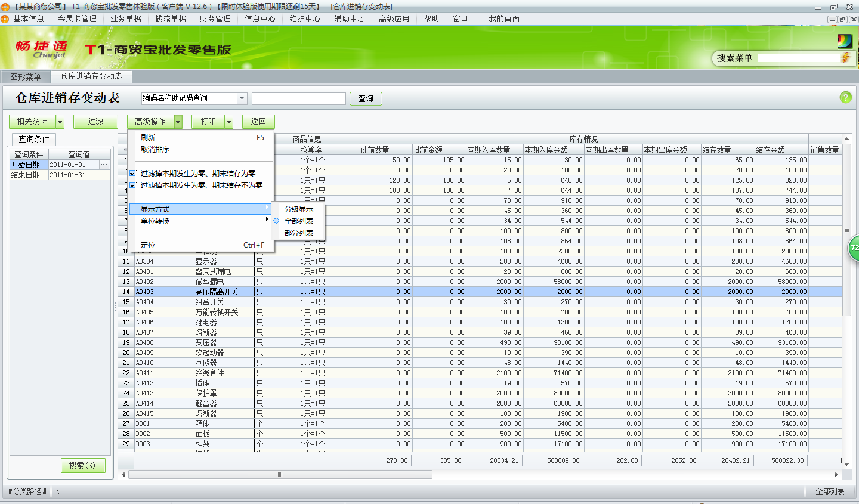
Task: Click the panel splitter collapse arrows
Action: pyautogui.click(x=115, y=307)
